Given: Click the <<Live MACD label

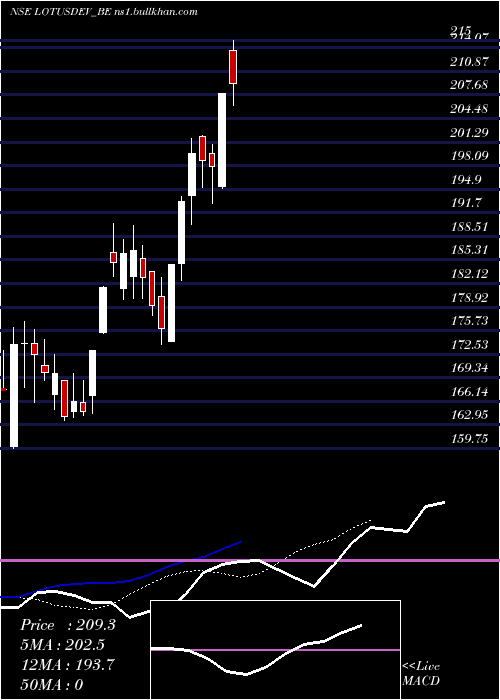Looking at the screenshot, I should pos(421,674).
